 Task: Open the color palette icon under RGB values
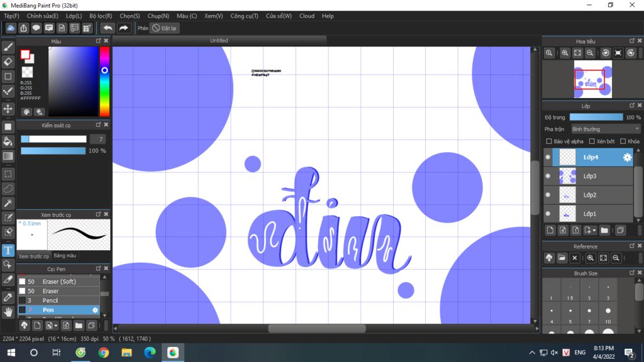coord(26,112)
